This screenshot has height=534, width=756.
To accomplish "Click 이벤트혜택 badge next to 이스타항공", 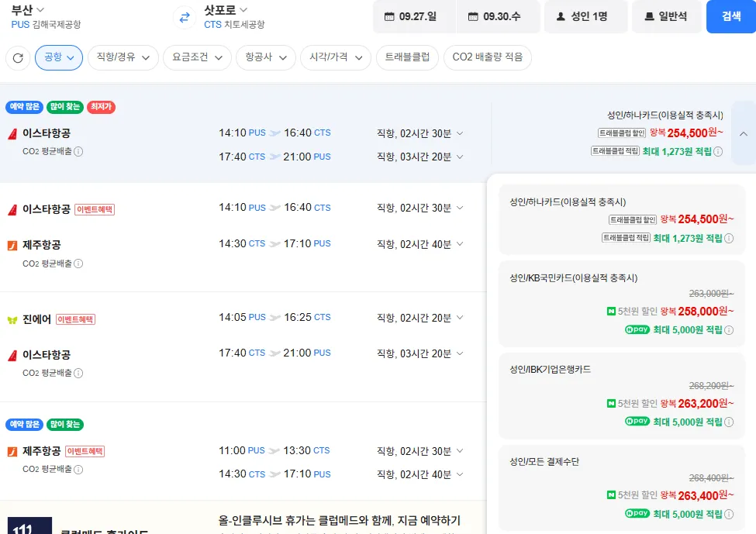I will (x=95, y=209).
